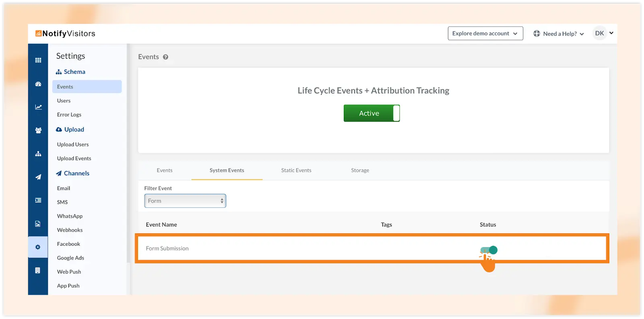
Task: Click the users group icon in sidebar
Action: [x=38, y=130]
